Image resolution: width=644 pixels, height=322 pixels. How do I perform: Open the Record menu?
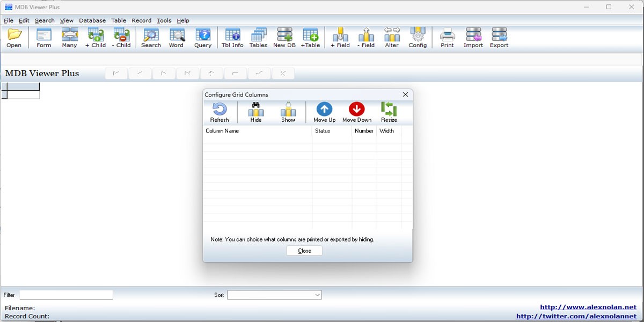pos(142,20)
